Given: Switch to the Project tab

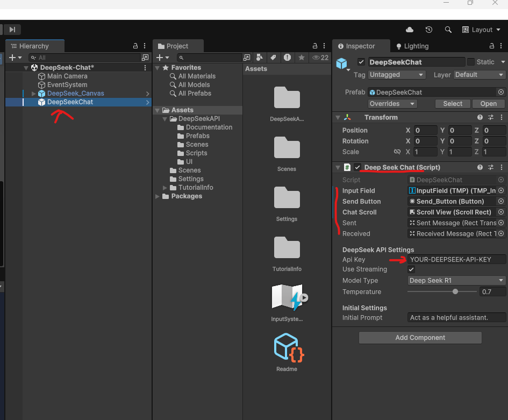Looking at the screenshot, I should tap(178, 46).
